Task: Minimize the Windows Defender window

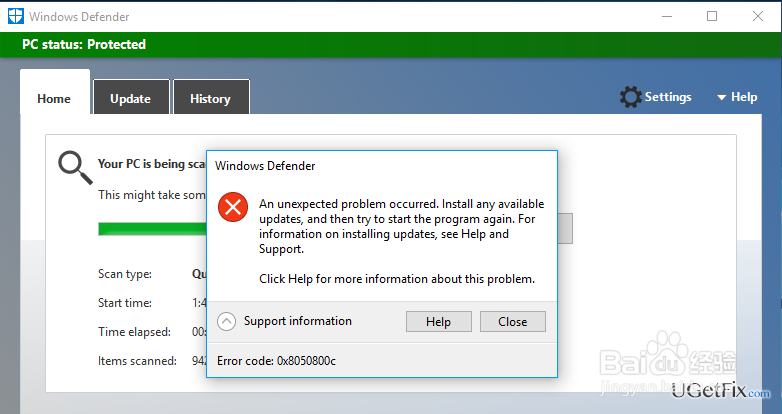Action: pyautogui.click(x=667, y=16)
